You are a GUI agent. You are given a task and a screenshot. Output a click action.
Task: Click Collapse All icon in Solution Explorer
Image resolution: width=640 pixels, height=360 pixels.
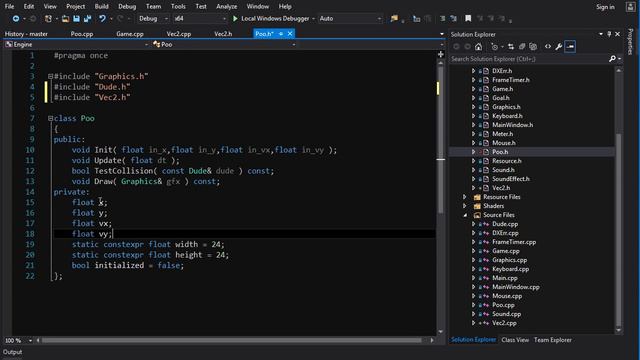[522, 47]
